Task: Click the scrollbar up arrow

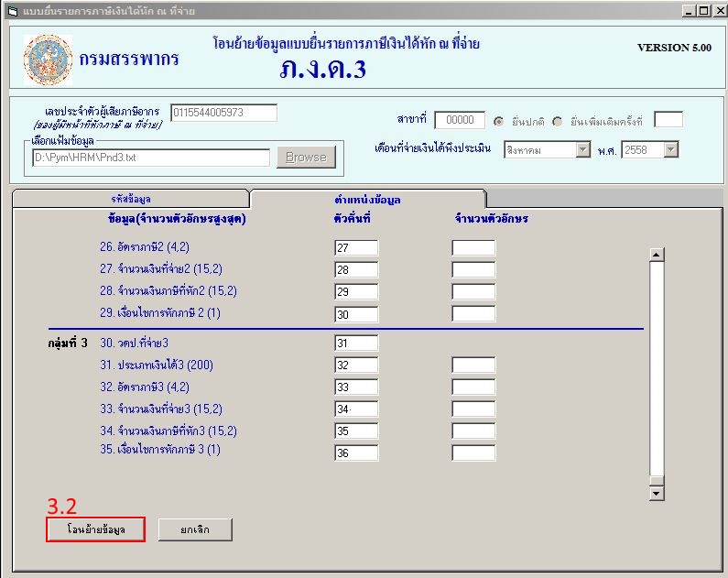Action: (656, 256)
